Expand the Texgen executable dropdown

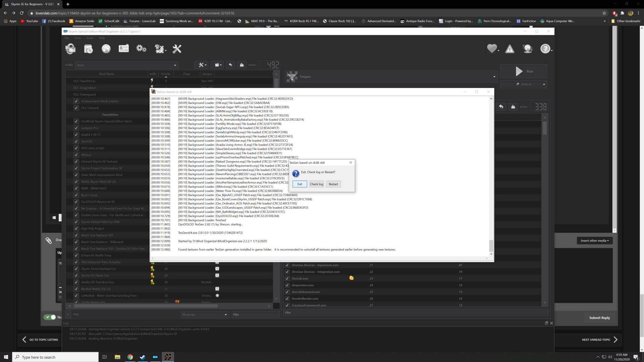point(391,77)
